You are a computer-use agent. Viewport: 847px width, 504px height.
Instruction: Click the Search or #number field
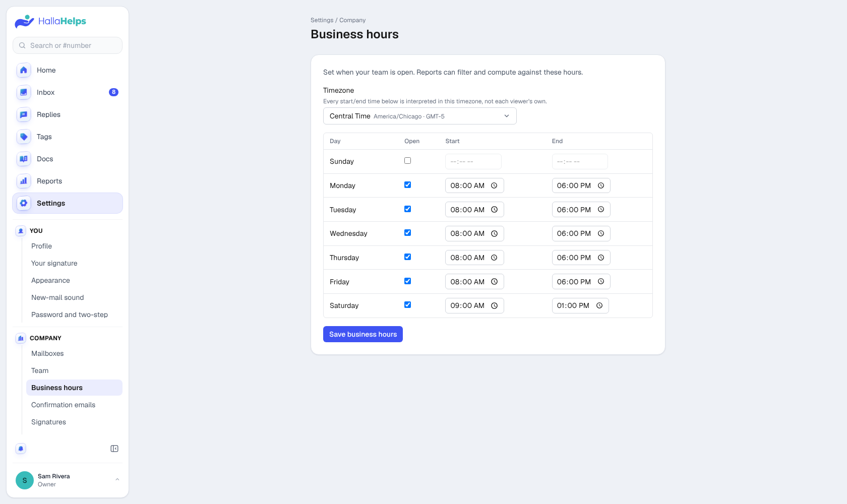68,45
